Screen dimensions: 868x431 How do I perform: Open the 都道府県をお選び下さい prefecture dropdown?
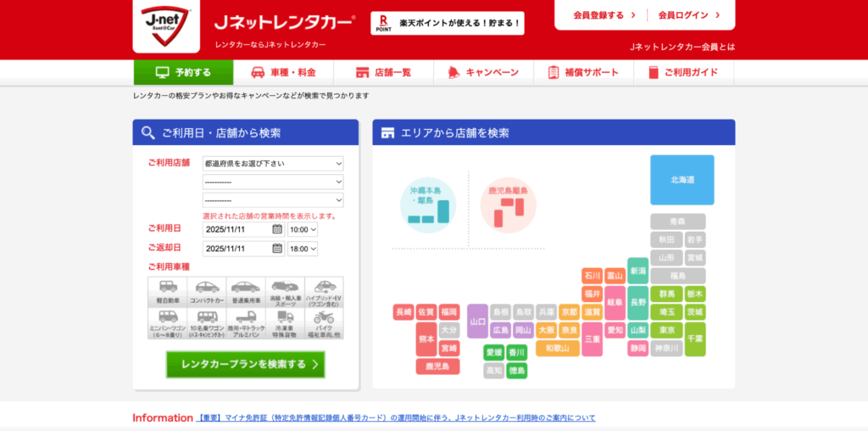click(x=272, y=163)
